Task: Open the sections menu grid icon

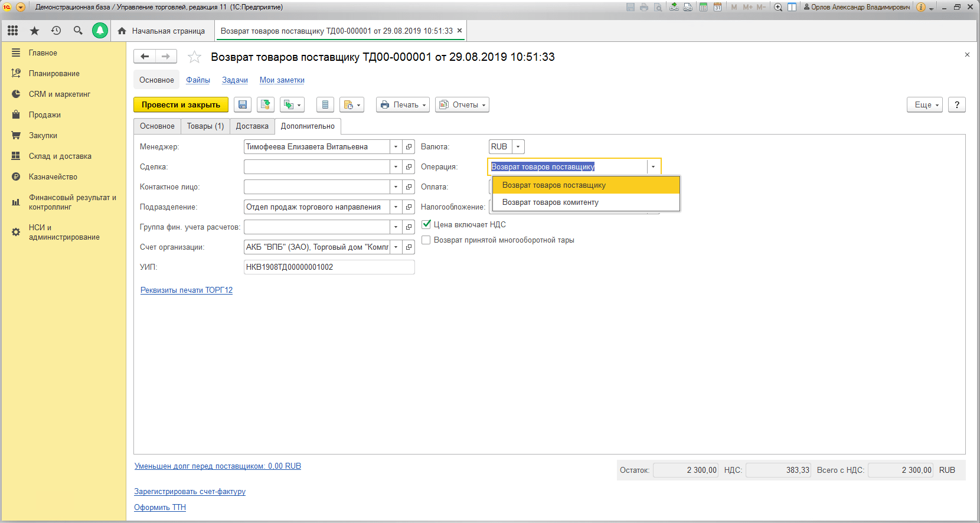Action: click(x=12, y=31)
